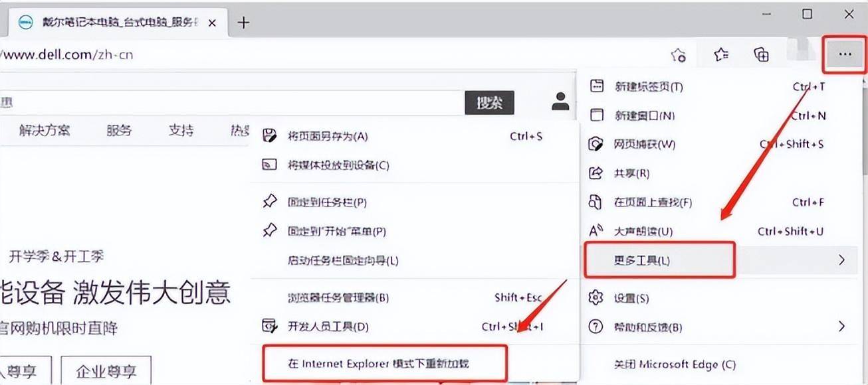This screenshot has height=385, width=868.
Task: Click the find on page icon
Action: 596,202
